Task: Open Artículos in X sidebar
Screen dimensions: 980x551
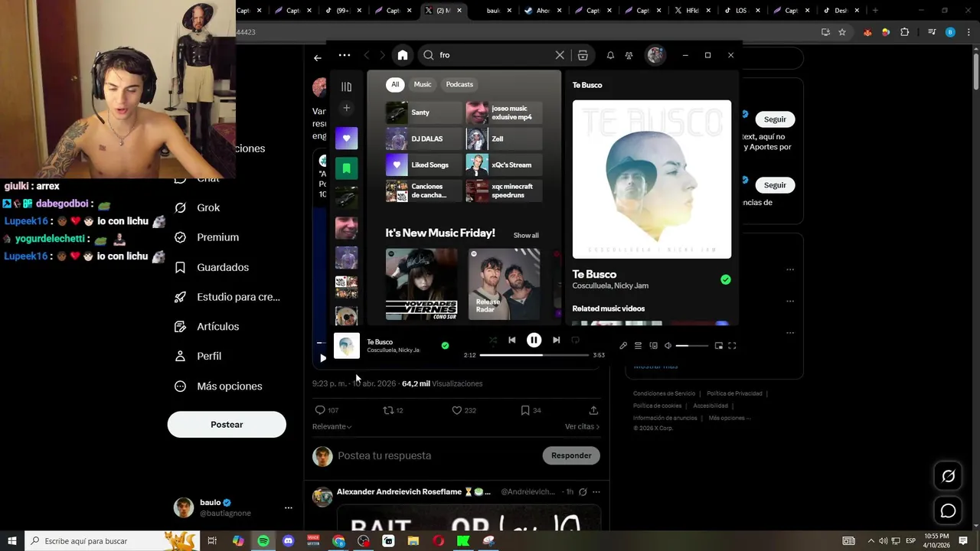Action: 207,327
